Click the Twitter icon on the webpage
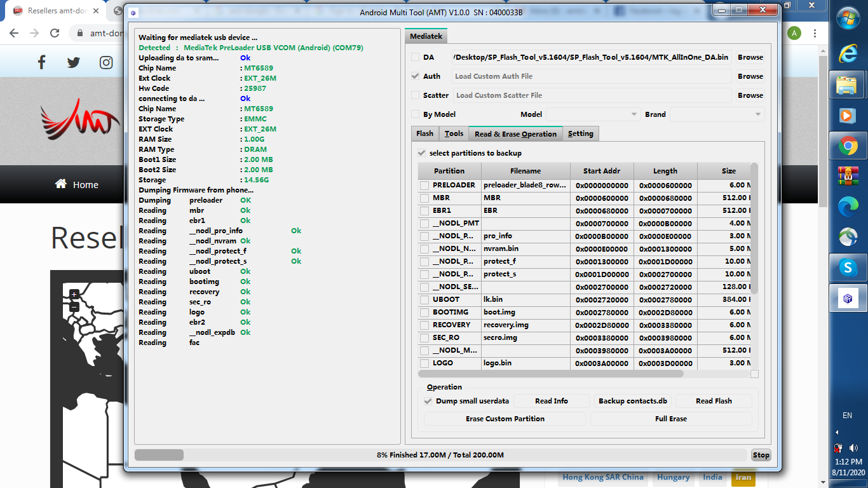Image resolution: width=868 pixels, height=488 pixels. pos(74,62)
